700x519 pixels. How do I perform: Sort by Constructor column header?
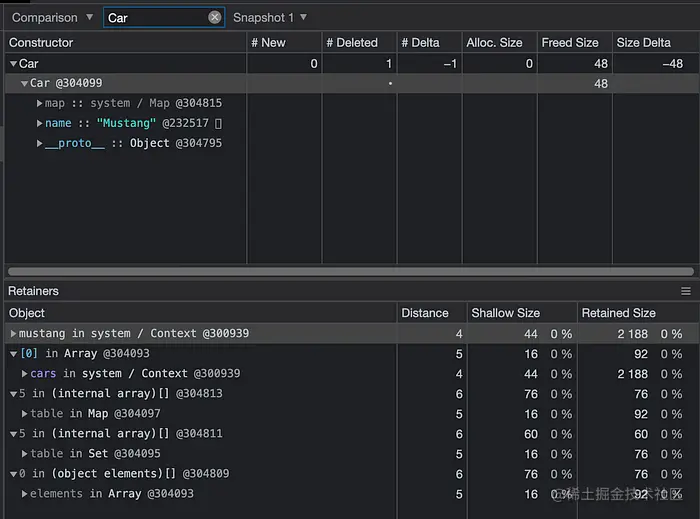coord(125,42)
